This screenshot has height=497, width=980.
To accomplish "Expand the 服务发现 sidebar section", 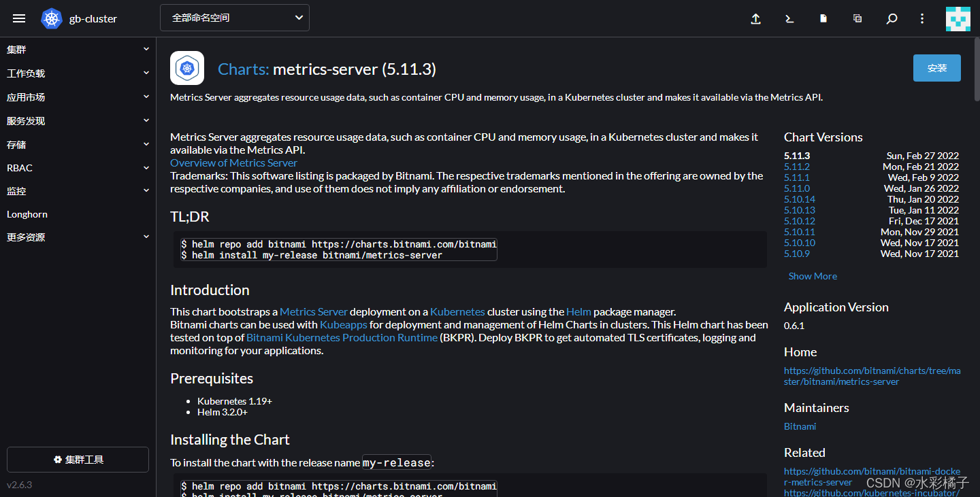I will [x=78, y=121].
